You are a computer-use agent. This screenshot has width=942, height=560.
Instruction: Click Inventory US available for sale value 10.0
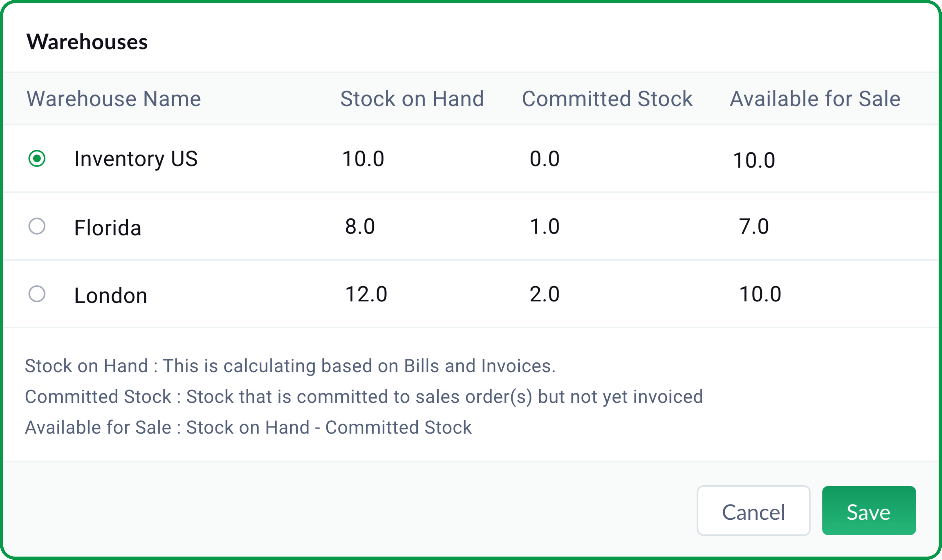click(x=754, y=159)
